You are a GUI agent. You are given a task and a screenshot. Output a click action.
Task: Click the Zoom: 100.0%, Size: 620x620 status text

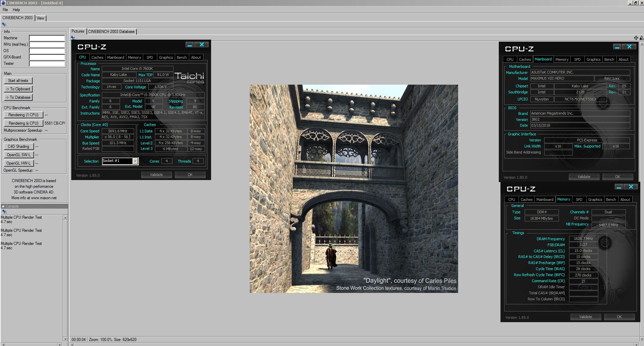click(x=113, y=340)
